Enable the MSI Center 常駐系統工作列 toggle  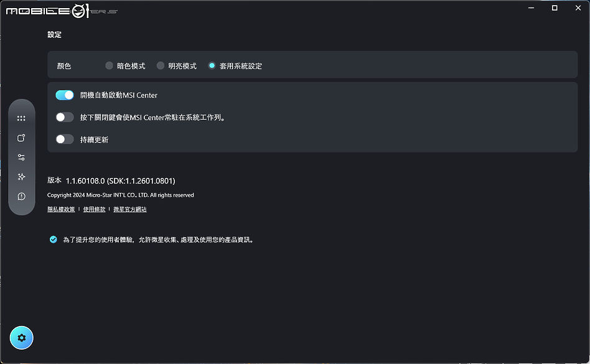click(x=64, y=117)
